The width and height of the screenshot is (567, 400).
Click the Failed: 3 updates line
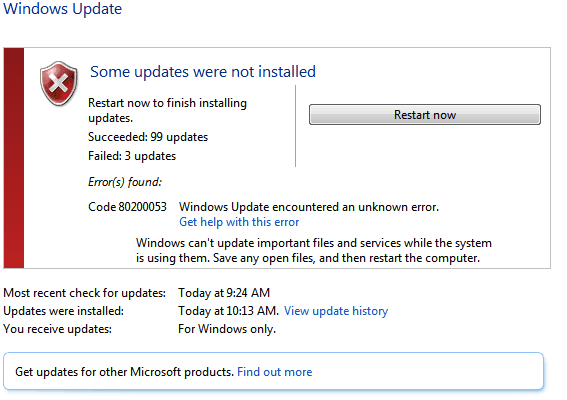(x=132, y=156)
